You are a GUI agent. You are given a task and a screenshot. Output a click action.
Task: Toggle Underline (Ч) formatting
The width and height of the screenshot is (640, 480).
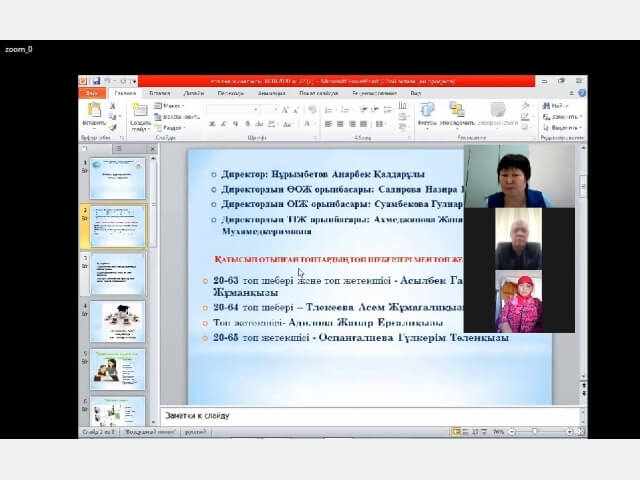[x=235, y=124]
